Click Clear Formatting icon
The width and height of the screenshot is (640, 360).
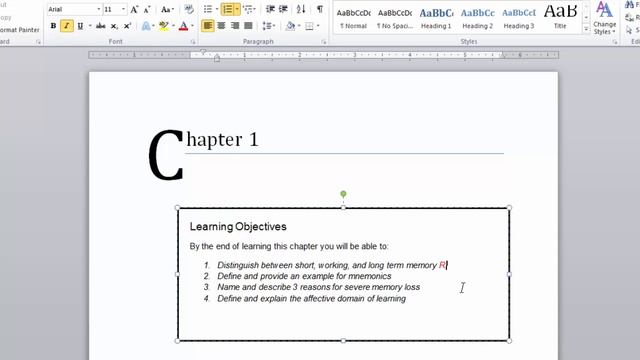[189, 9]
